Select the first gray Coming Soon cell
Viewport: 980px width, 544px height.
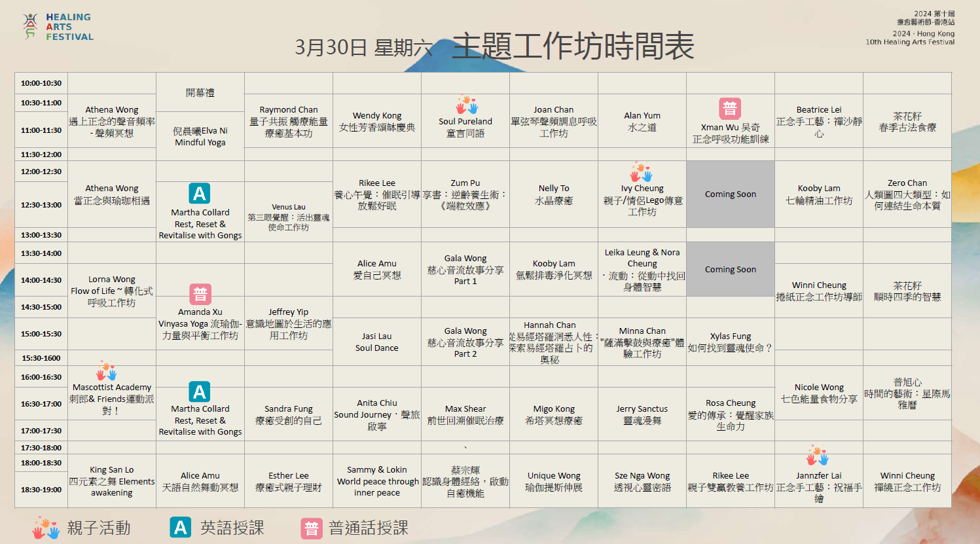tap(730, 194)
